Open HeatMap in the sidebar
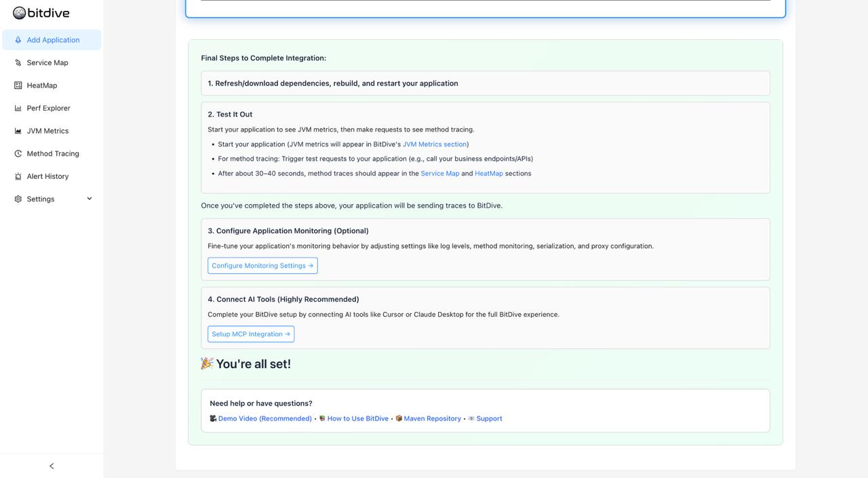The width and height of the screenshot is (868, 478). [52, 85]
